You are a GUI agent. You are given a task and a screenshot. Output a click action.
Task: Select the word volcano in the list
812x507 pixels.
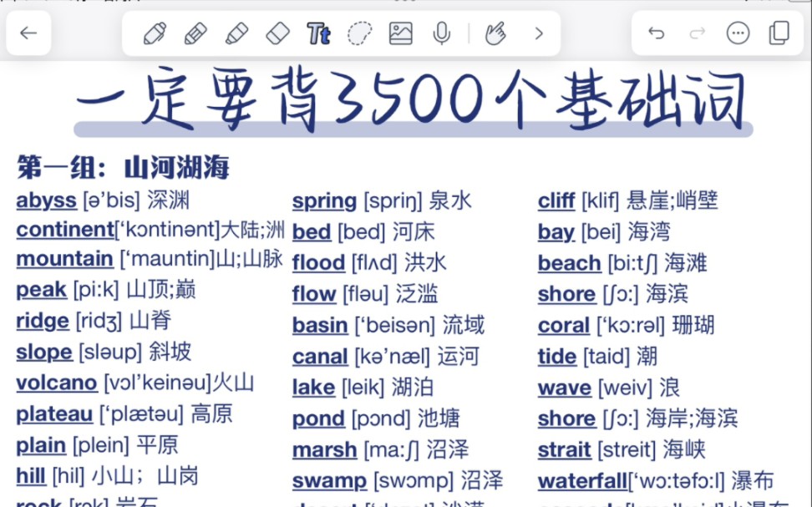pos(55,383)
